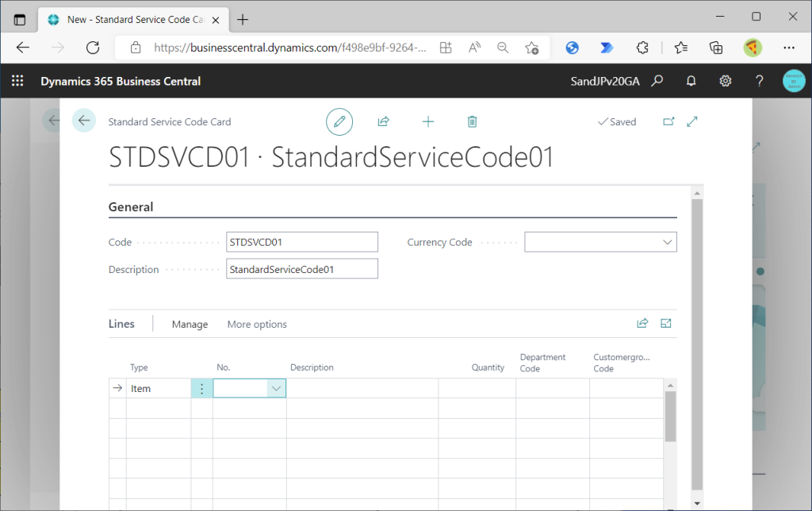Screen dimensions: 812x511
Task: Open browser app available icon in address bar
Action: coord(446,48)
